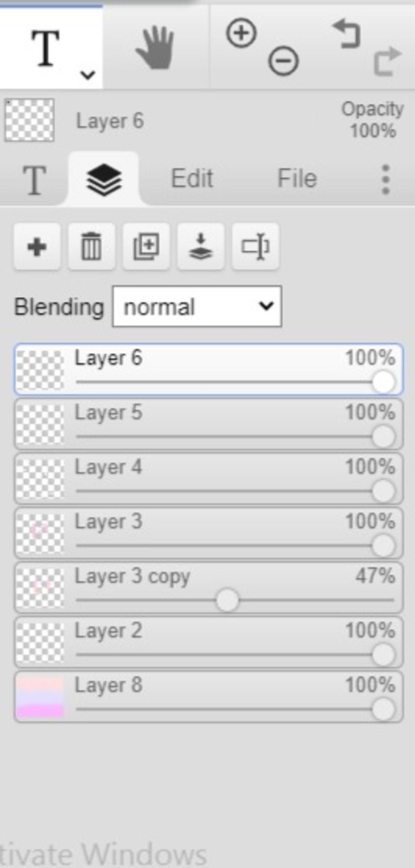Click Layer 3 copy opacity slider handle
Screen dimensions: 415x868
(227, 600)
